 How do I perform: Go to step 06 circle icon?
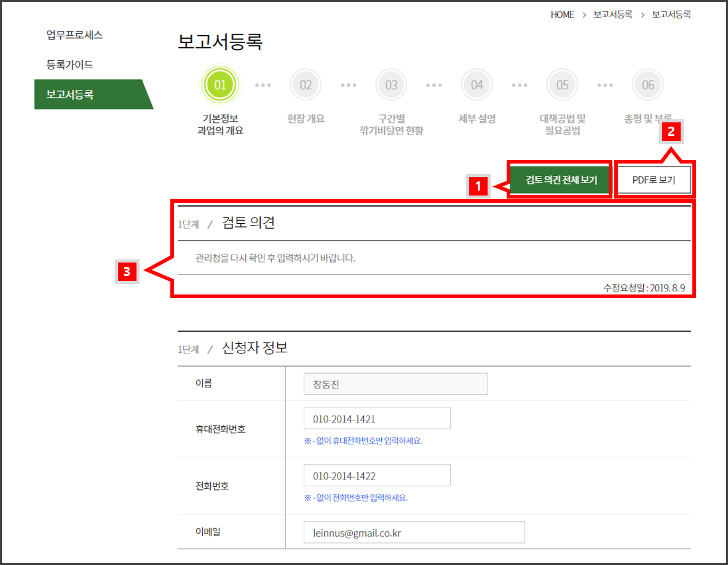(x=647, y=85)
